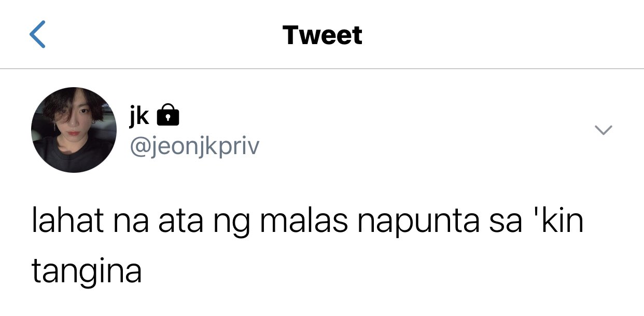
Task: Go back using the blue arrow
Action: click(x=37, y=35)
